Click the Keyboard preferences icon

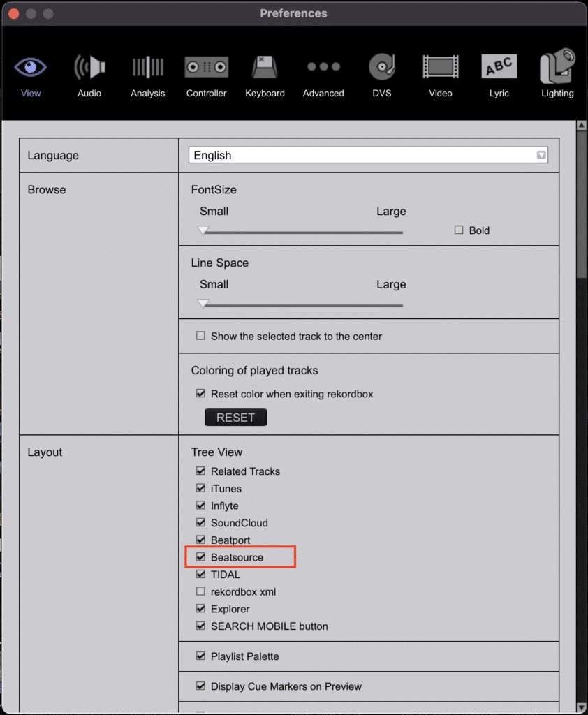(x=265, y=68)
